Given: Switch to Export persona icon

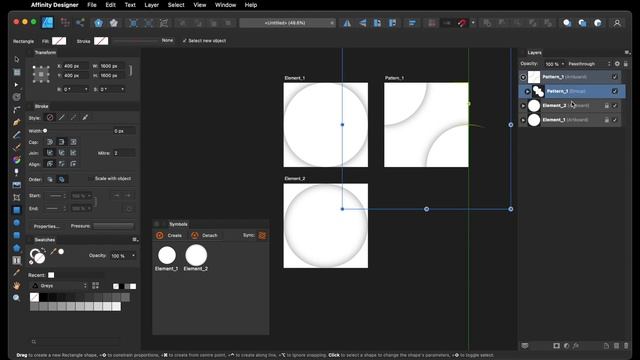Looking at the screenshot, I should (80, 23).
